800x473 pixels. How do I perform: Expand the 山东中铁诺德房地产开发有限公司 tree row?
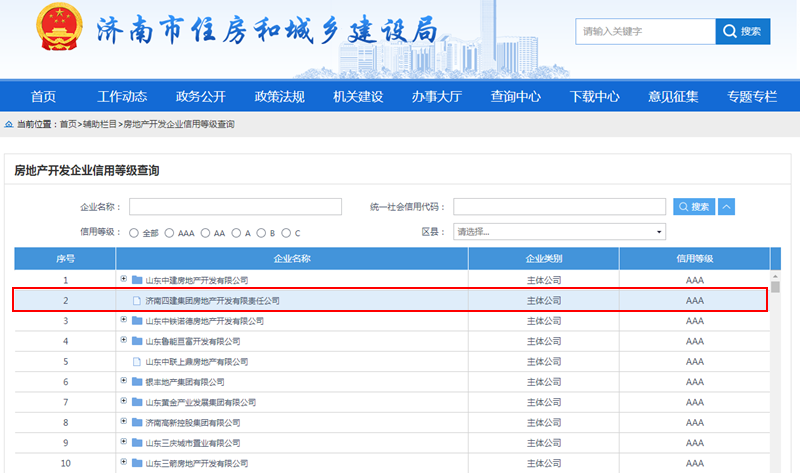[123, 320]
